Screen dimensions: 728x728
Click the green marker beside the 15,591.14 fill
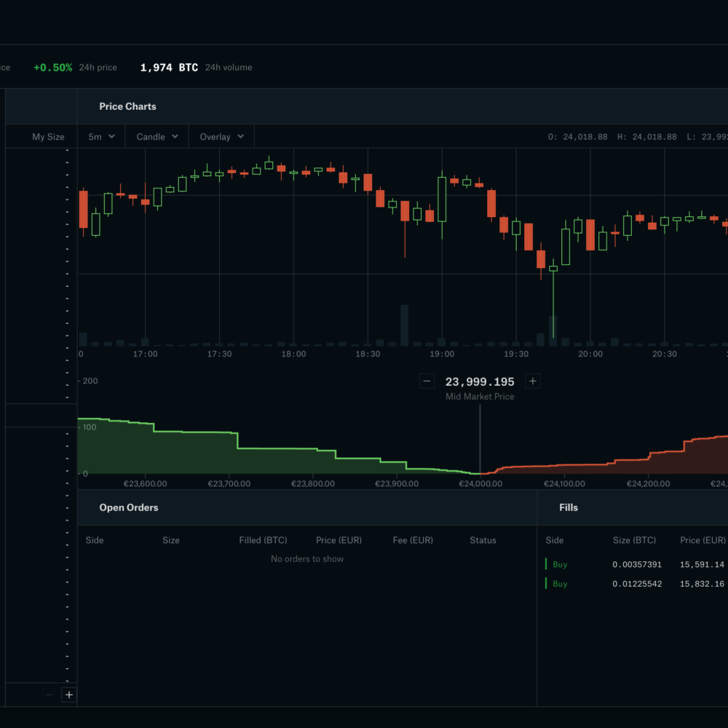click(546, 564)
